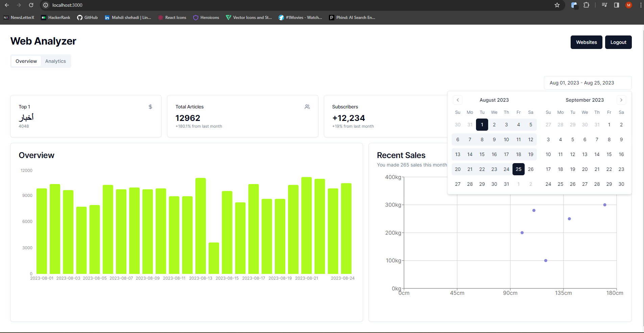
Task: Open the browser side panel icon
Action: (617, 5)
